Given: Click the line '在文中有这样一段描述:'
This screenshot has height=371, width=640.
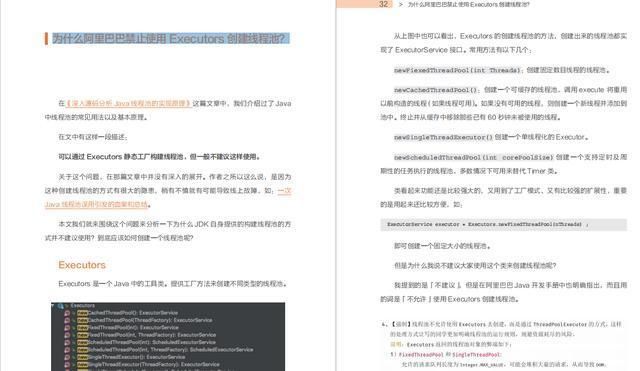Looking at the screenshot, I should click(x=93, y=137).
